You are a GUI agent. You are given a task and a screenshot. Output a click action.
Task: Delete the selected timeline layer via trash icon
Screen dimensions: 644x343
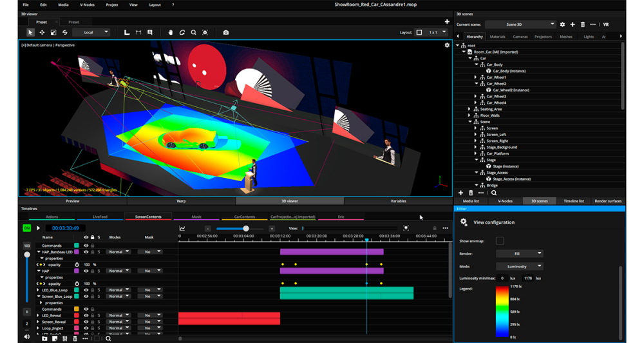(75, 338)
